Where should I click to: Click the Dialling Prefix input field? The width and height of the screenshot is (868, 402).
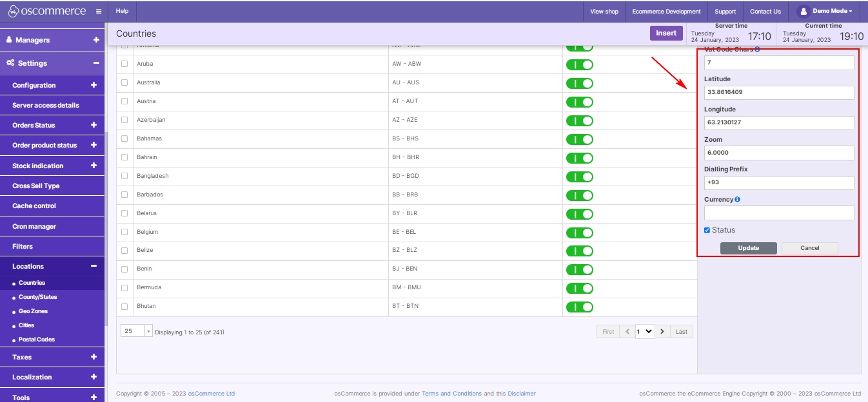pos(779,182)
